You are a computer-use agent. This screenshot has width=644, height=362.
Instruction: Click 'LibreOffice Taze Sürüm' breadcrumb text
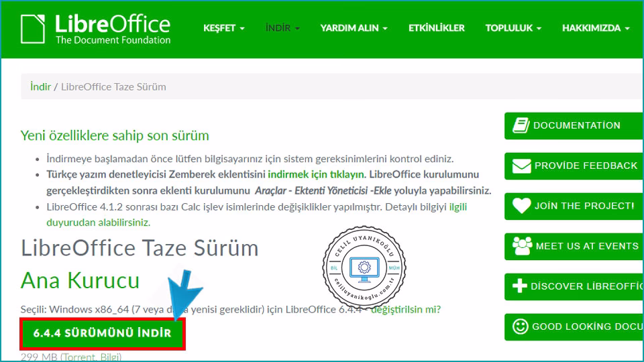click(113, 86)
